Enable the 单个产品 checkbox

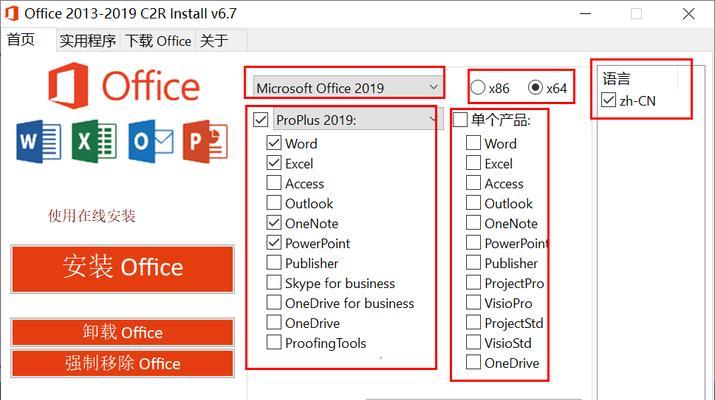point(460,120)
